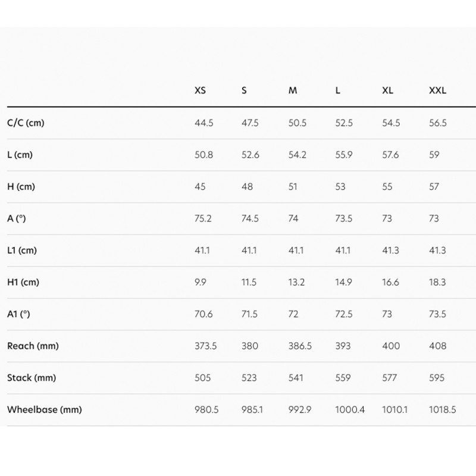Select the XXL size column header
The height and width of the screenshot is (476, 476).
(437, 91)
